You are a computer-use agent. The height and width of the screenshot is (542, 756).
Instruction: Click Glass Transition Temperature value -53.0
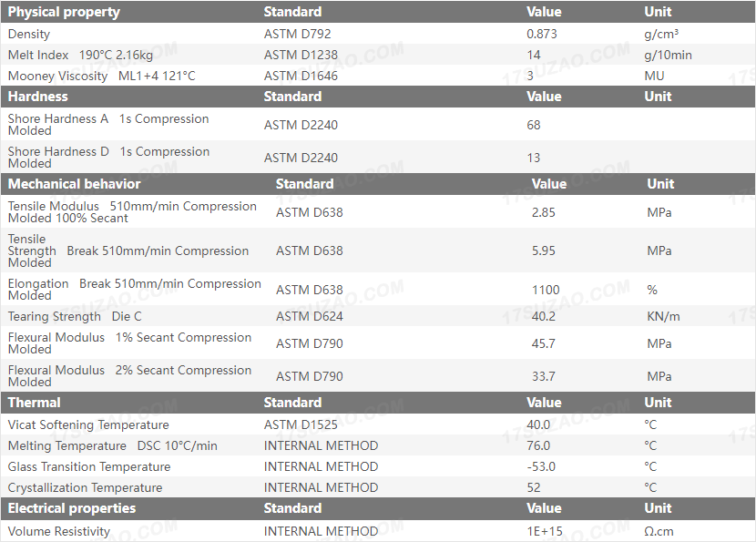tap(540, 466)
